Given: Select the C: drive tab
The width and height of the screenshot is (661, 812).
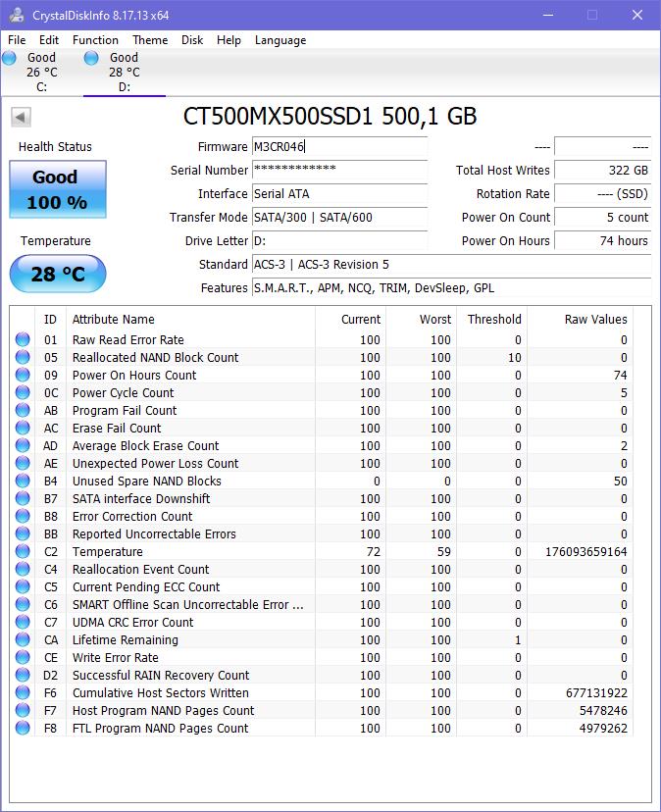Looking at the screenshot, I should [41, 72].
